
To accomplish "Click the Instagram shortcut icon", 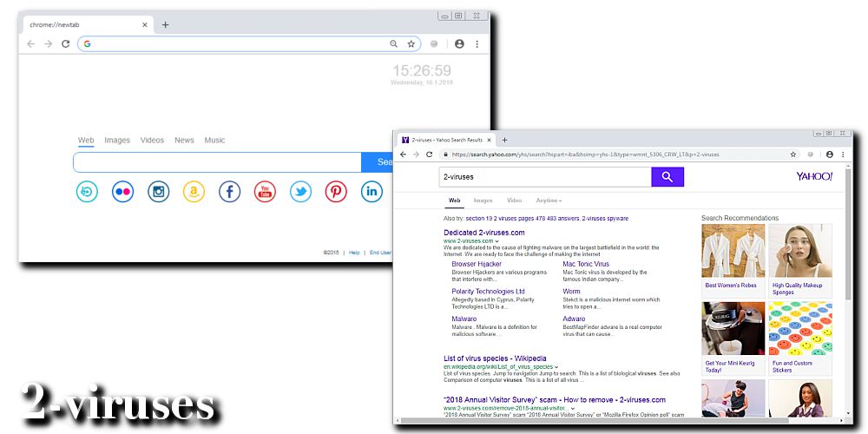I will (158, 192).
